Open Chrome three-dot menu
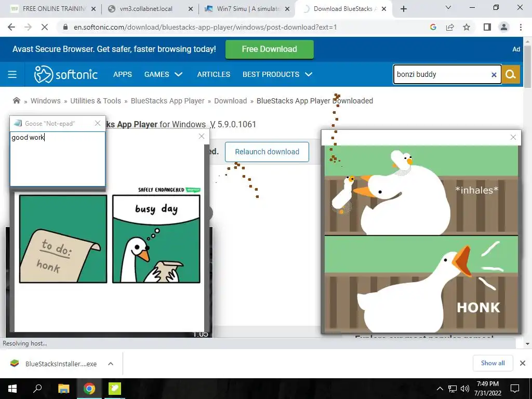Viewport: 532px width, 399px height. tap(521, 27)
